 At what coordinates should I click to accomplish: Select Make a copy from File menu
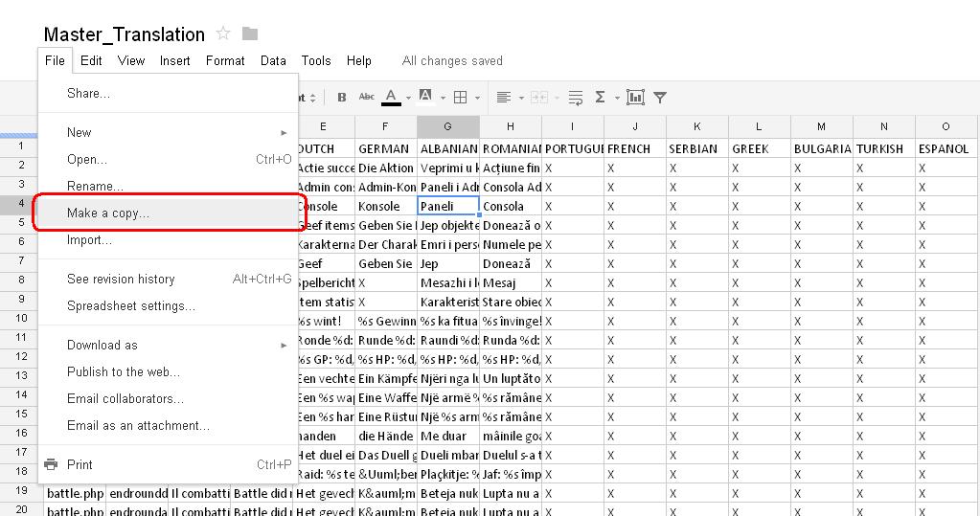(108, 213)
